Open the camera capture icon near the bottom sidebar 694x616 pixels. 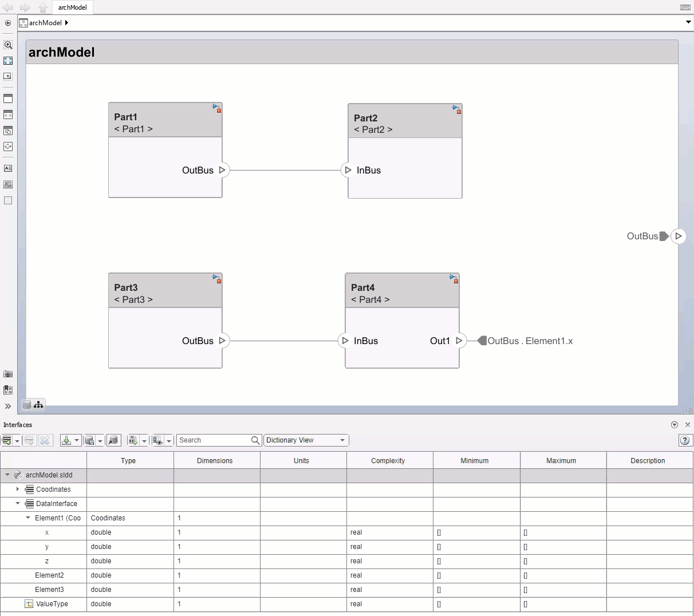tap(8, 374)
